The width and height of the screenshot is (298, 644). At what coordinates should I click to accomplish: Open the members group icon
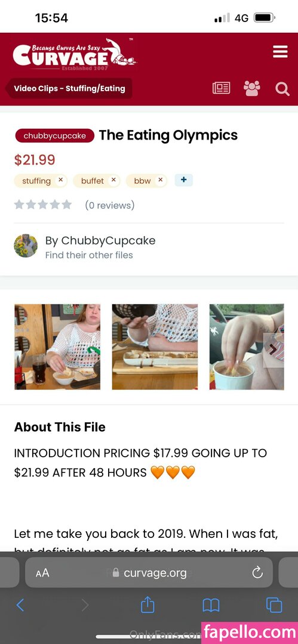coord(252,88)
